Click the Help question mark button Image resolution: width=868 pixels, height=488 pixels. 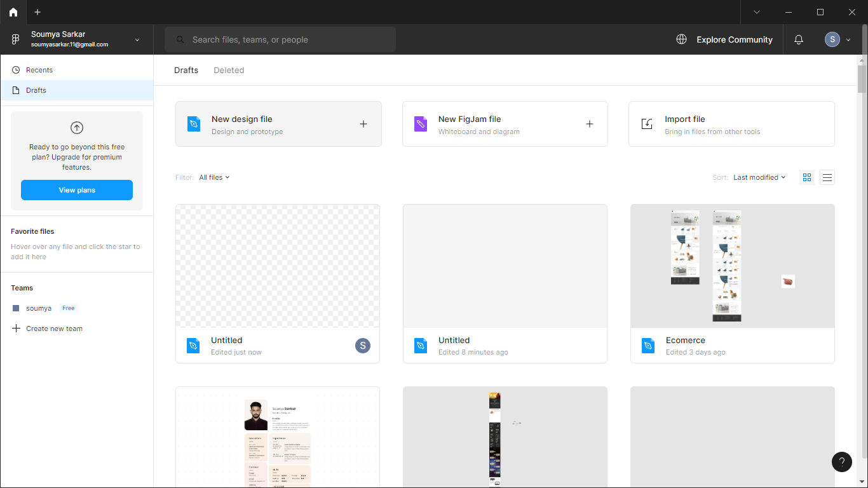[x=842, y=462]
